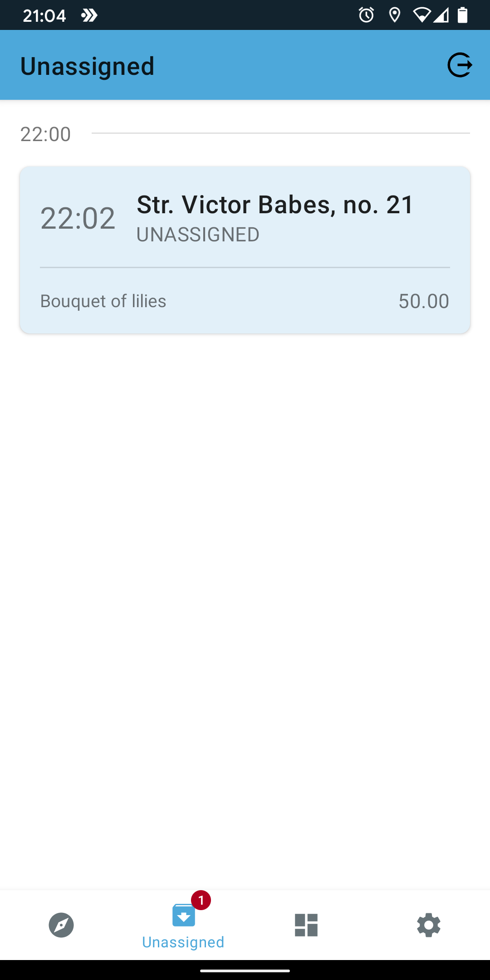Tap the red notification badge showing 1
Viewport: 490px width, 980px height.
click(201, 900)
